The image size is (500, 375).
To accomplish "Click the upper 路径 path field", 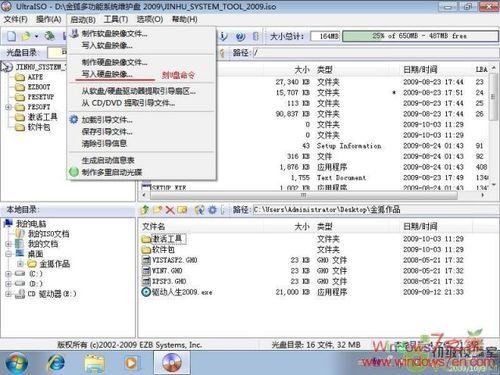I will point(375,53).
